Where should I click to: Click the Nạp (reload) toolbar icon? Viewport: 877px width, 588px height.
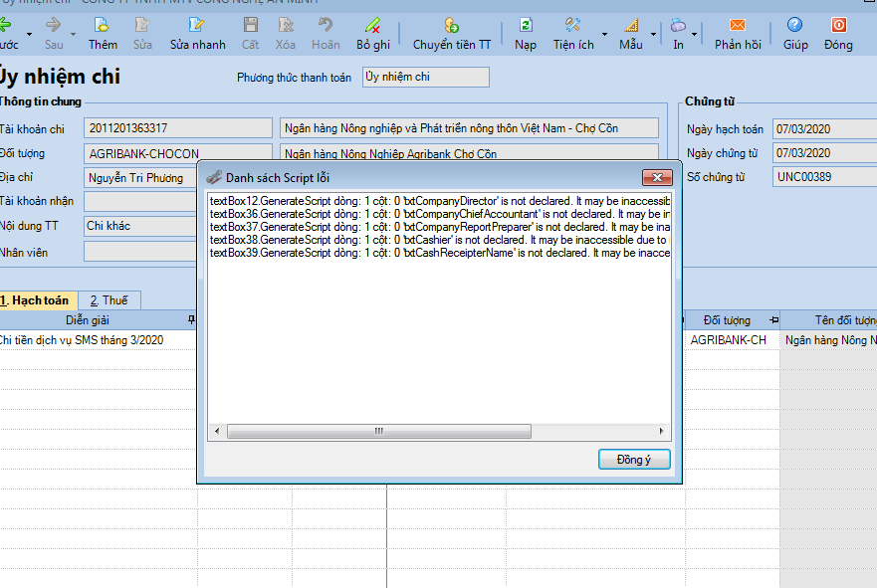point(526,26)
